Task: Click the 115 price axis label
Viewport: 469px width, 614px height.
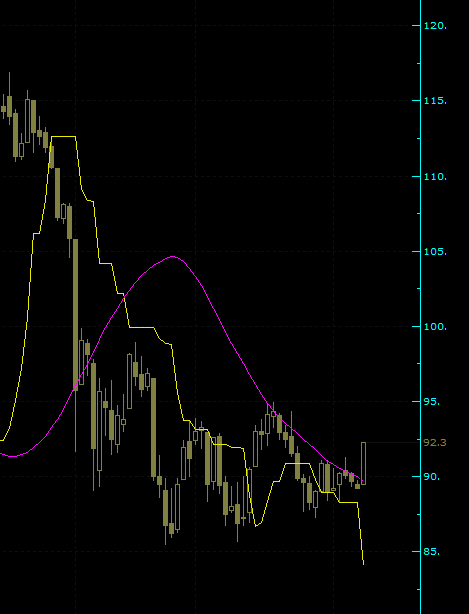Action: click(x=435, y=101)
